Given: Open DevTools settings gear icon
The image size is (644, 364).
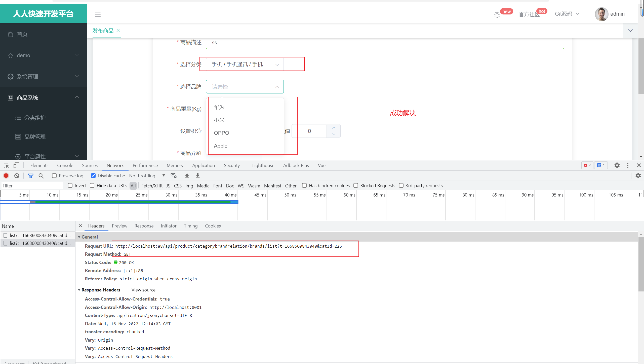Looking at the screenshot, I should pyautogui.click(x=617, y=166).
